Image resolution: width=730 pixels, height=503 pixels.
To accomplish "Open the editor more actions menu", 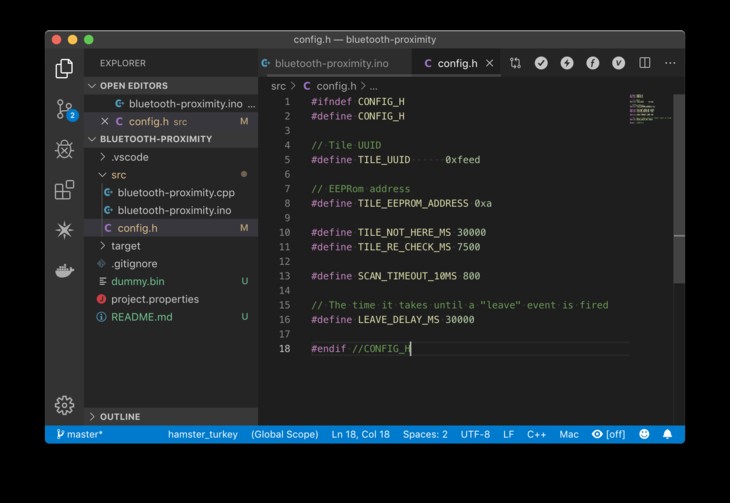I will click(x=669, y=63).
